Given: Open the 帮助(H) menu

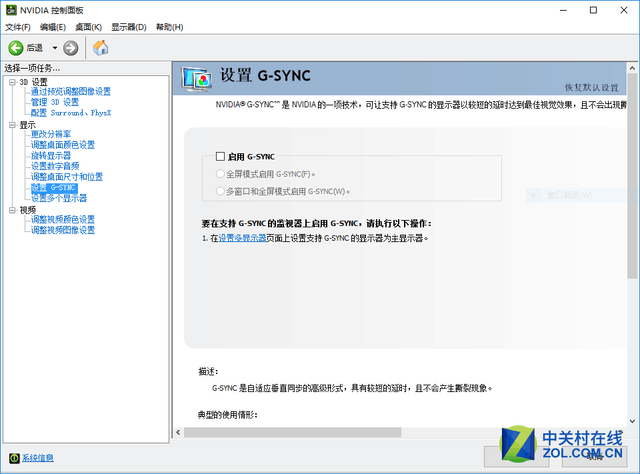Looking at the screenshot, I should coord(169,27).
